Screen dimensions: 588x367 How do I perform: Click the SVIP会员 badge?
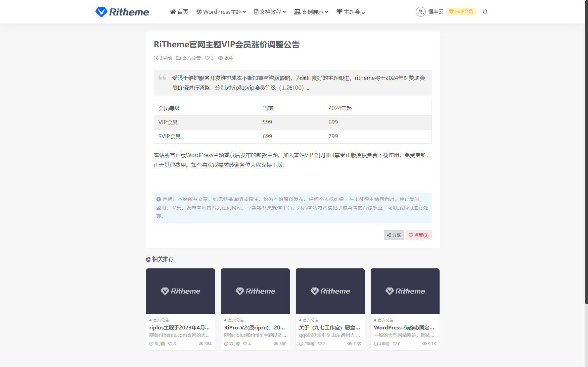[x=461, y=11]
